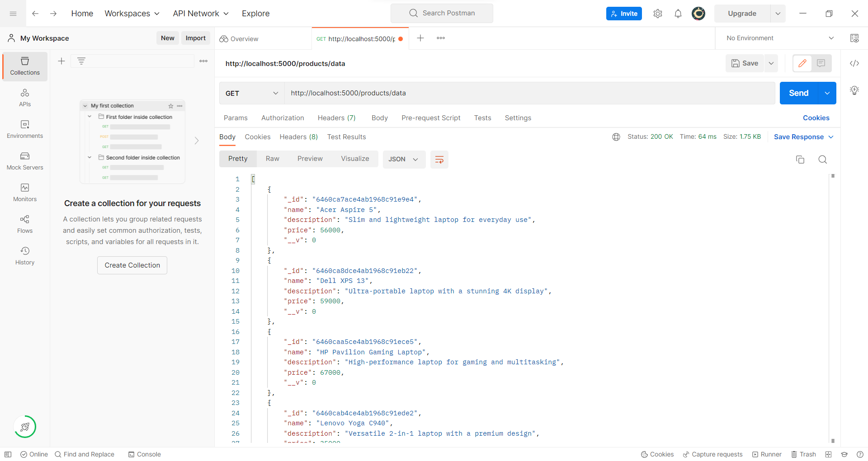The image size is (868, 461).
Task: Open the JSON format dropdown
Action: click(x=404, y=159)
